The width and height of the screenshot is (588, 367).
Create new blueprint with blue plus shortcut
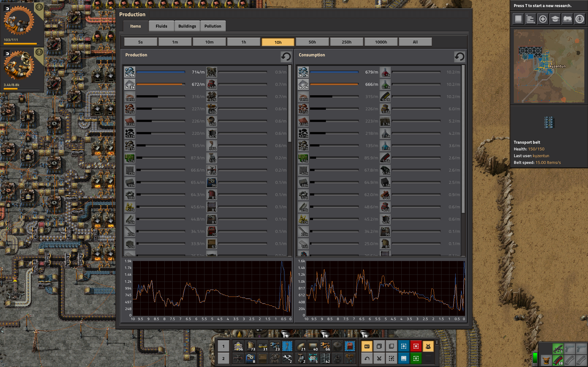tap(404, 346)
